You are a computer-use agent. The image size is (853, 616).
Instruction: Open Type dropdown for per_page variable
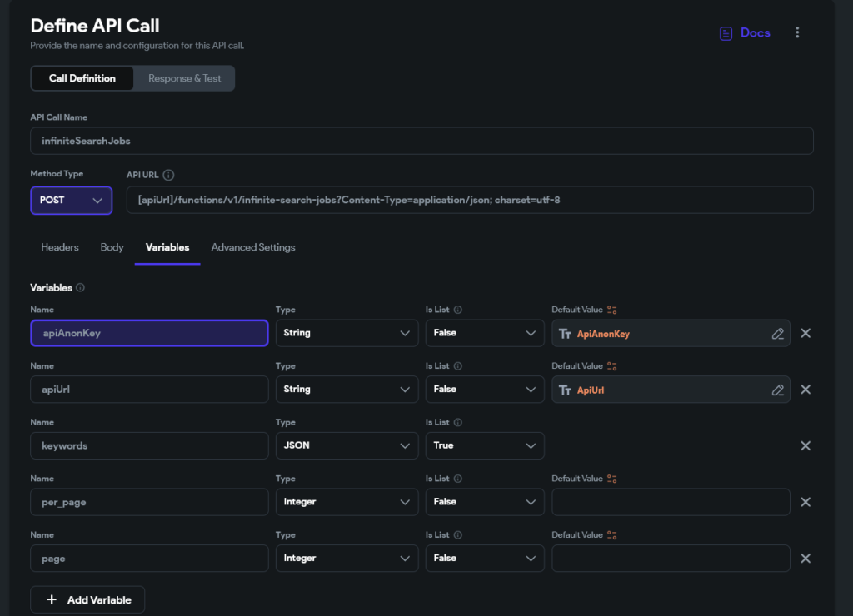tap(347, 502)
